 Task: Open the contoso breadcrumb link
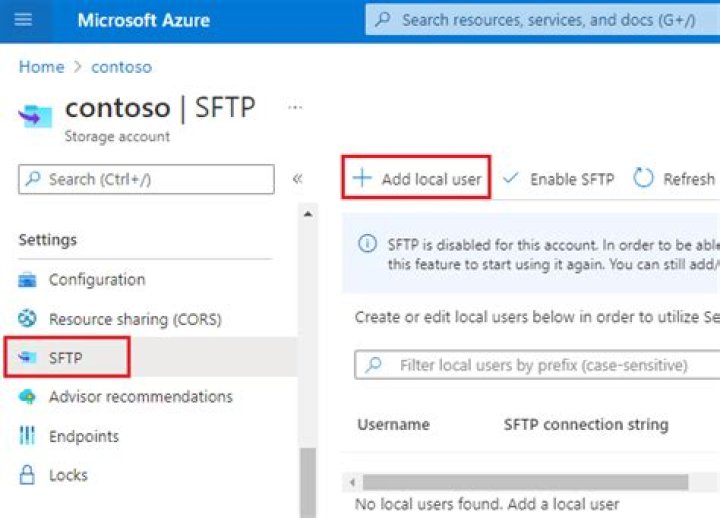121,67
